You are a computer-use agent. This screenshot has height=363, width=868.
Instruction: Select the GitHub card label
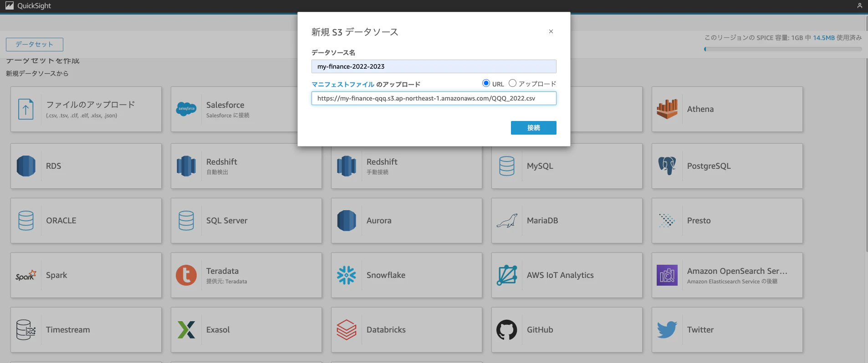click(x=540, y=330)
